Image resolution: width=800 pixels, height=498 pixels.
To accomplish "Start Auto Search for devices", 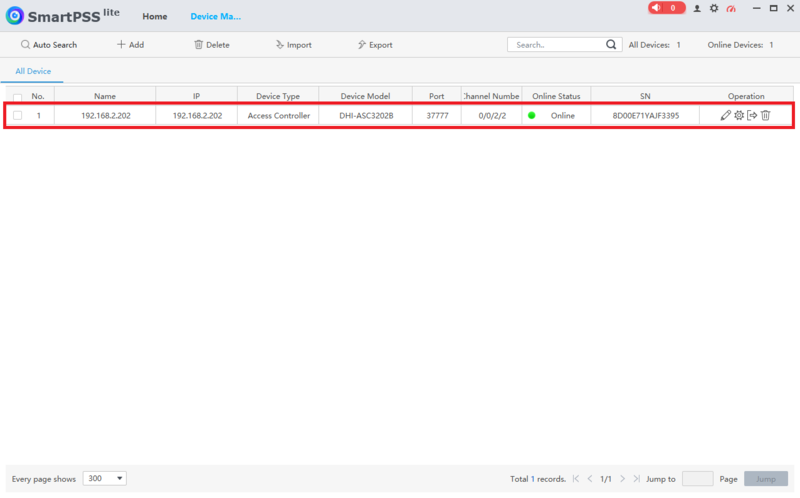I will click(49, 45).
